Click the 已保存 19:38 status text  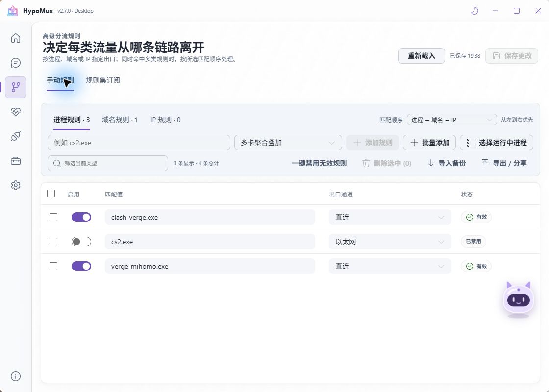(465, 56)
